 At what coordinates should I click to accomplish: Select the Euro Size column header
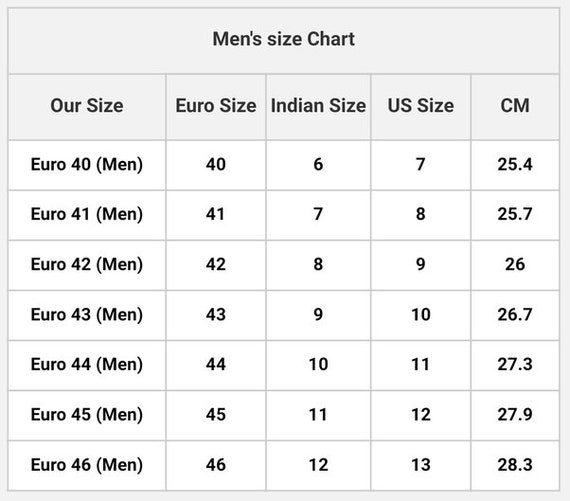(216, 106)
